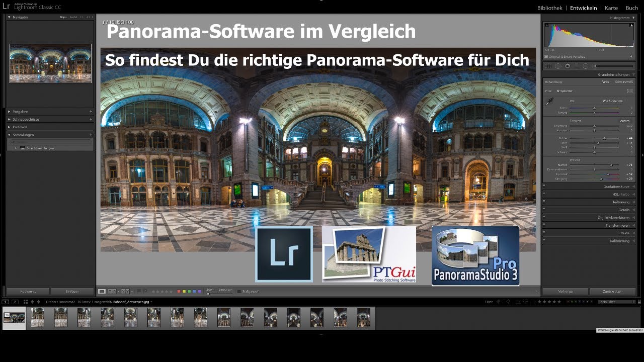Open the Buch module

click(x=632, y=8)
